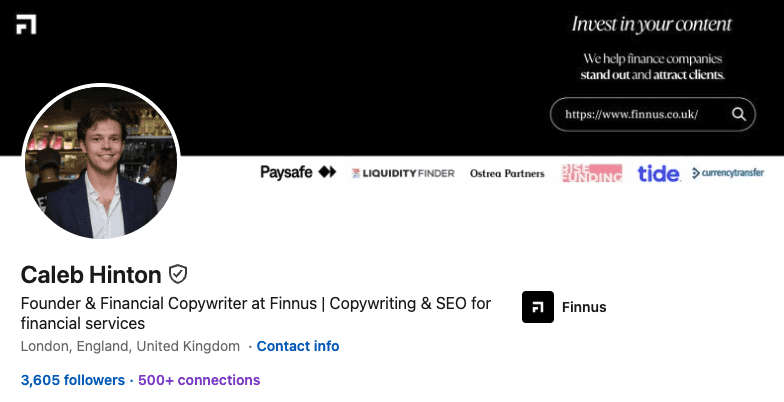The image size is (784, 402).
Task: Open the Contact info link
Action: 298,346
